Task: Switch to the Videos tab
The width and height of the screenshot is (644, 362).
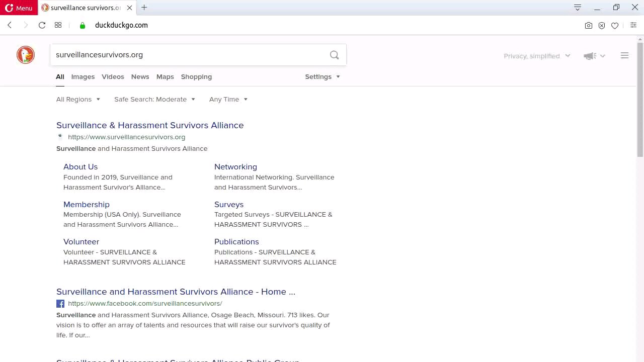Action: [113, 77]
